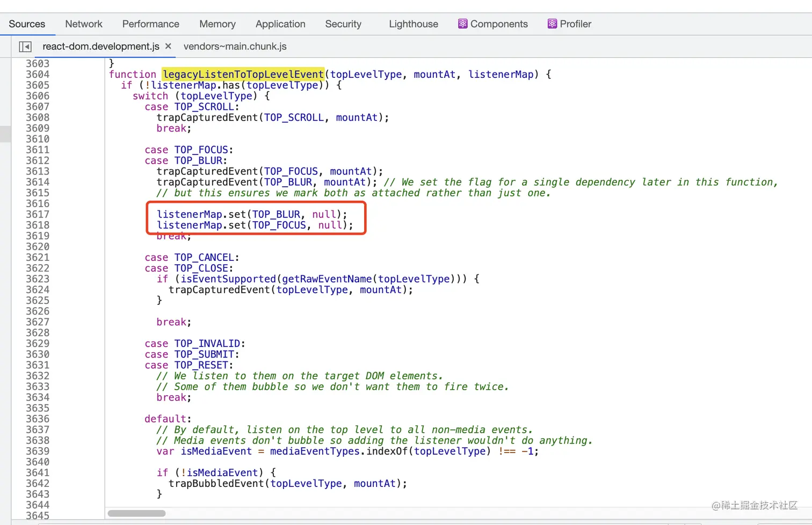
Task: Open the Application tab
Action: [280, 24]
